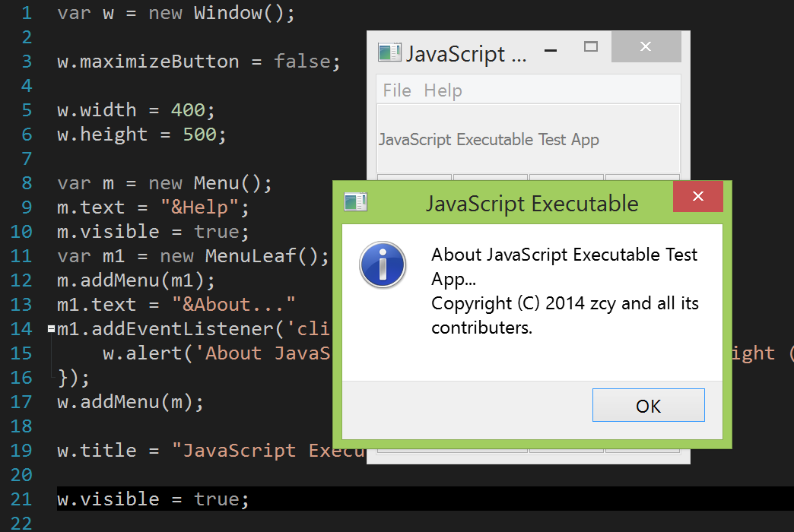Screen dimensions: 794x532
Task: Click the 'w.height = 500;' code line
Action: 141,135
